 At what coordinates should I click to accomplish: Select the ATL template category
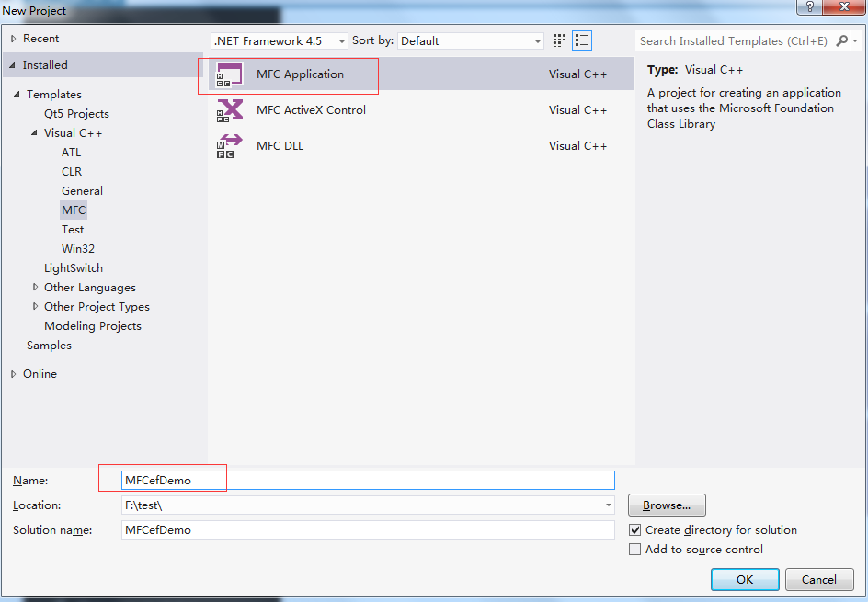point(72,153)
